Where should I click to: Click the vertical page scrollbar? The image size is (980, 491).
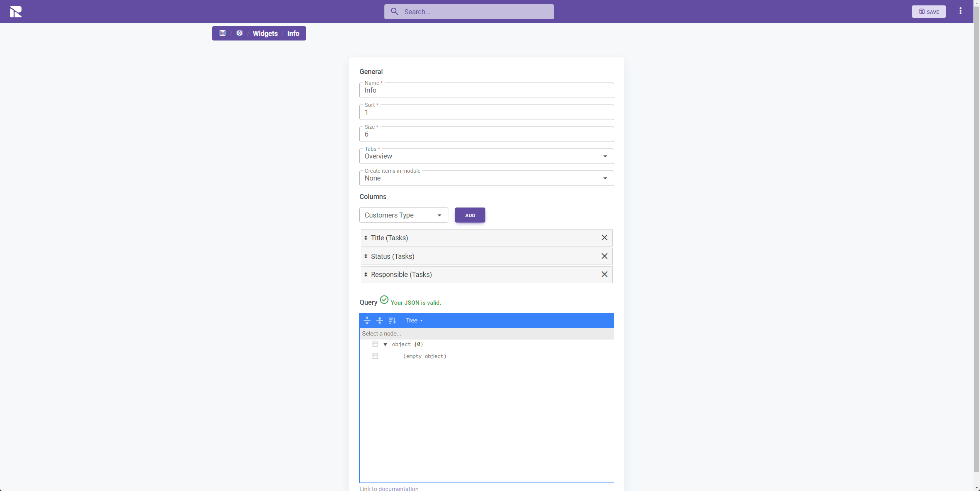pyautogui.click(x=977, y=239)
